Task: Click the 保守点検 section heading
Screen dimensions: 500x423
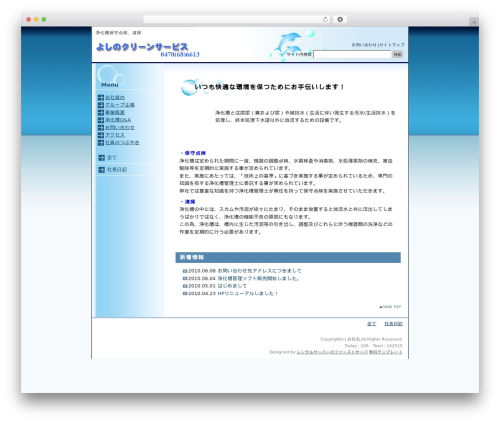Action: pyautogui.click(x=195, y=153)
